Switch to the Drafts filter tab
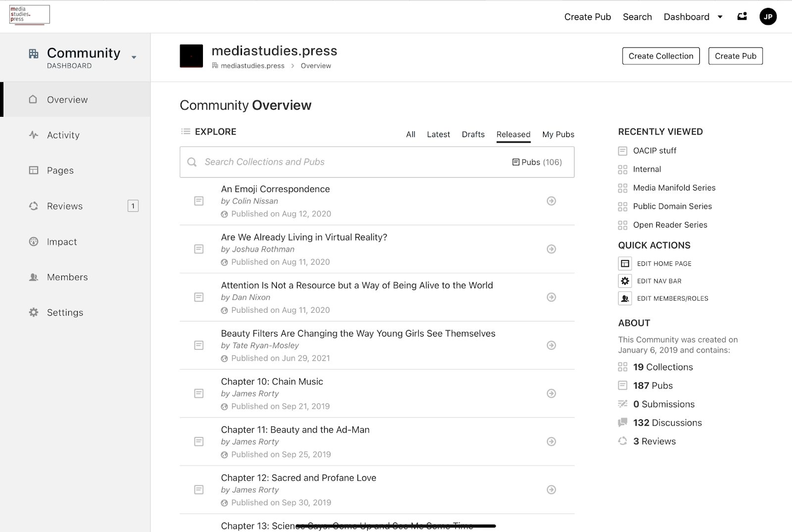The width and height of the screenshot is (792, 532). (x=473, y=134)
